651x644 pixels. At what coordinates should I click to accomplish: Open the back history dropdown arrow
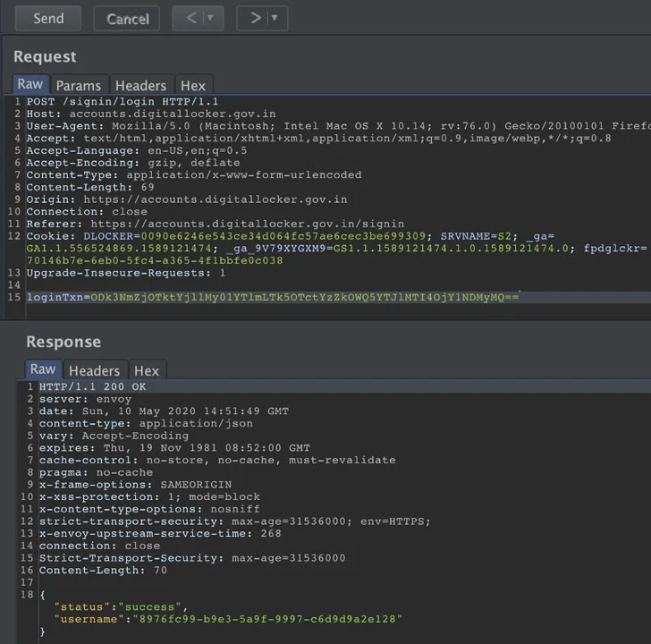210,18
